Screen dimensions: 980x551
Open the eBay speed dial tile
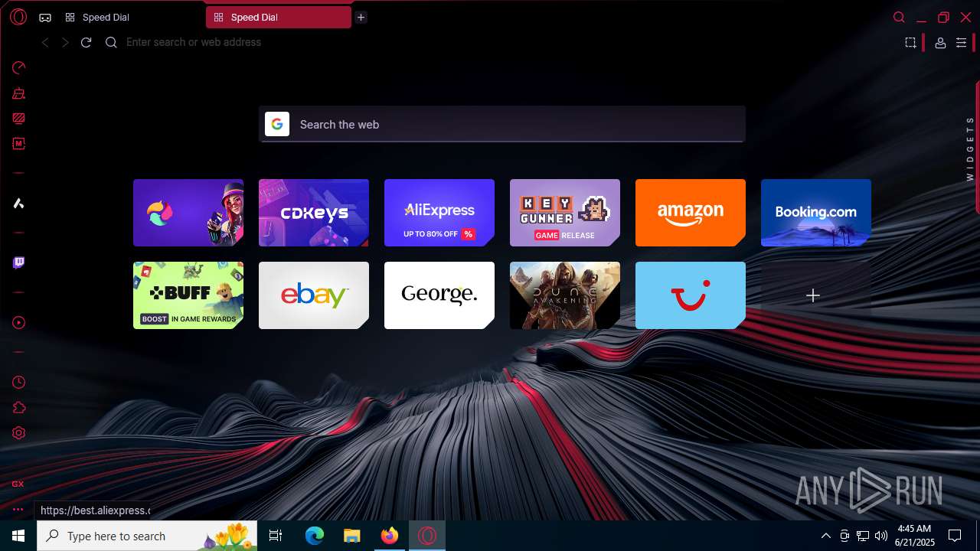click(314, 295)
